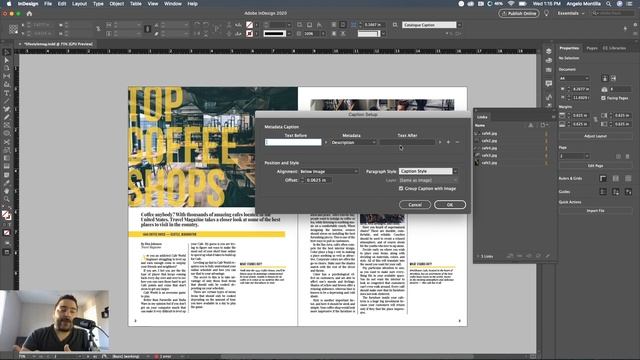Open the comments panel icon in dock

549,84
